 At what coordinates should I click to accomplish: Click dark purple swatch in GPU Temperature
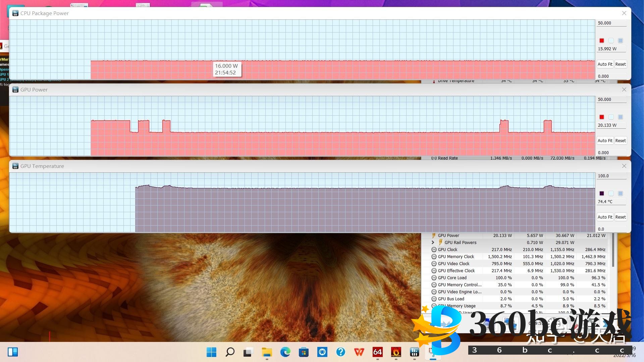[602, 193]
